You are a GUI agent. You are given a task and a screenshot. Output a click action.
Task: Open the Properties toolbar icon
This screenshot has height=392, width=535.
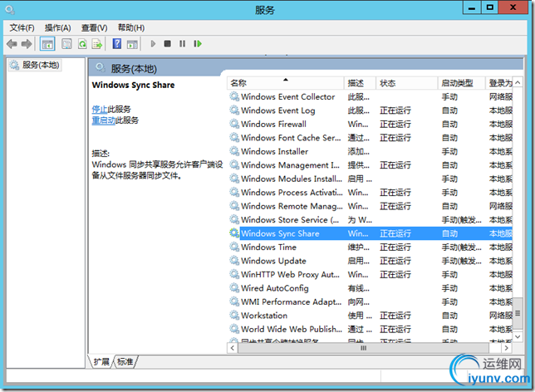(66, 44)
